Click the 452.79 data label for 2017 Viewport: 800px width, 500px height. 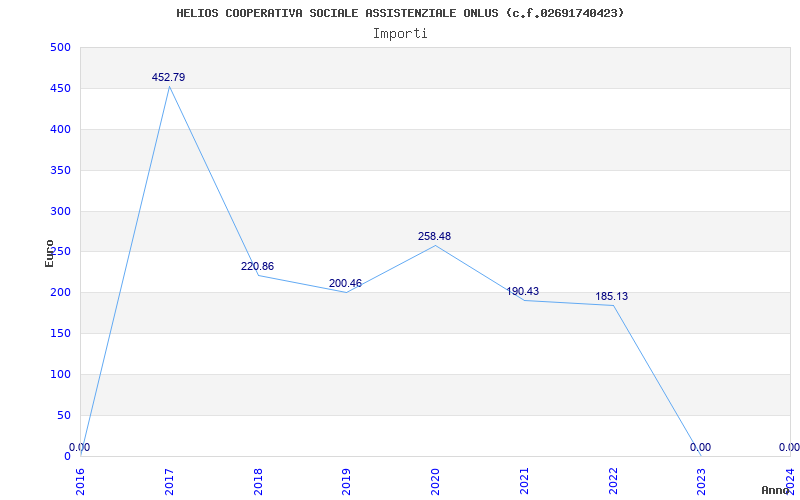[x=168, y=78]
